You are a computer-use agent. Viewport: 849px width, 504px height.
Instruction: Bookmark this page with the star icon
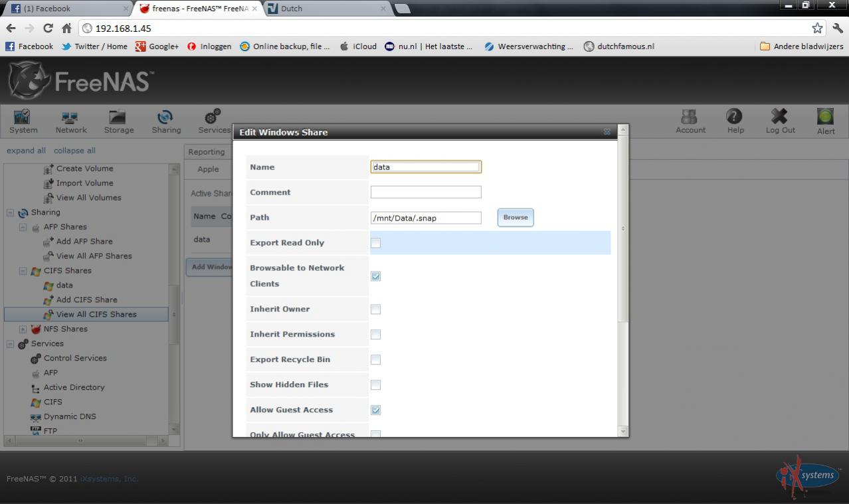(x=817, y=28)
